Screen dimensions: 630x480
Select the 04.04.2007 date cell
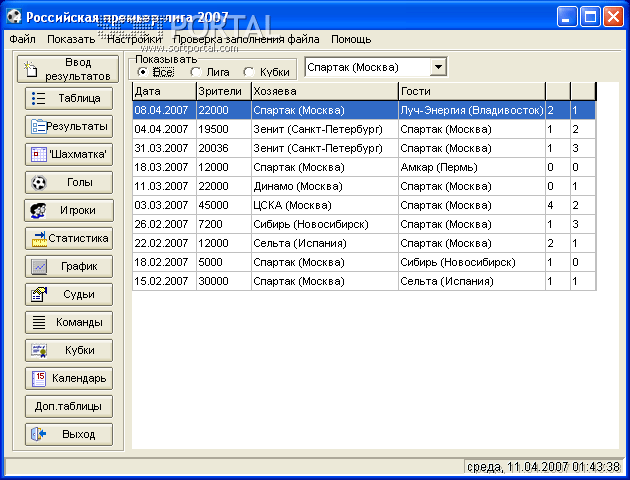[164, 129]
